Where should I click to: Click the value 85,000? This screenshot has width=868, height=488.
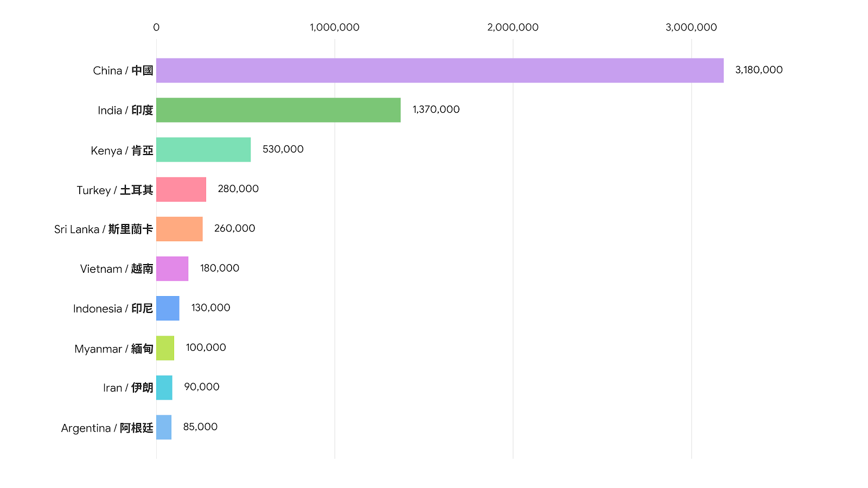[x=200, y=427]
